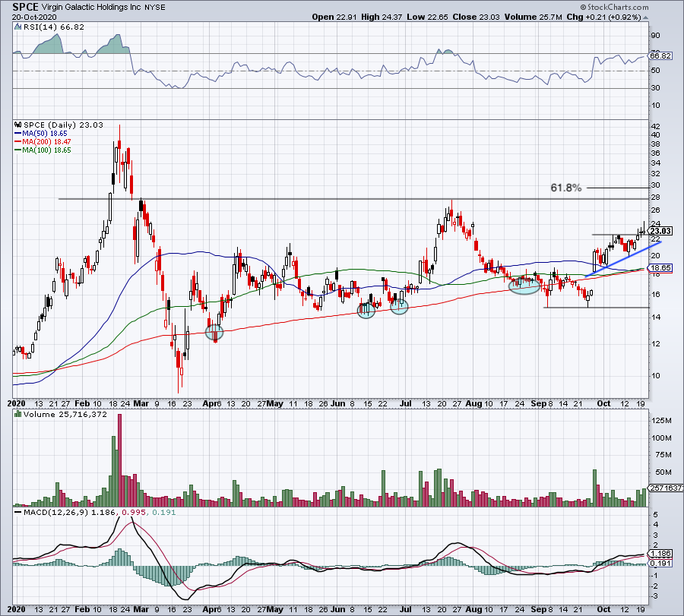Click the Open 22.91 value
This screenshot has height=616, width=684.
pos(334,17)
